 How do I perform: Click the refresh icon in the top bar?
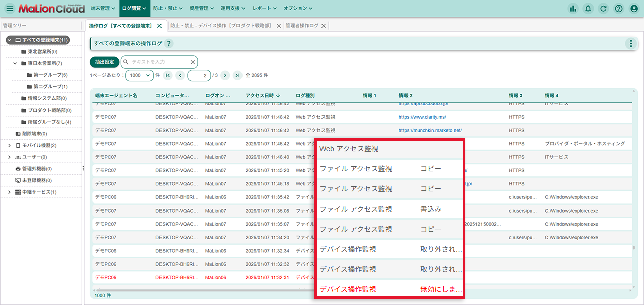coord(603,8)
